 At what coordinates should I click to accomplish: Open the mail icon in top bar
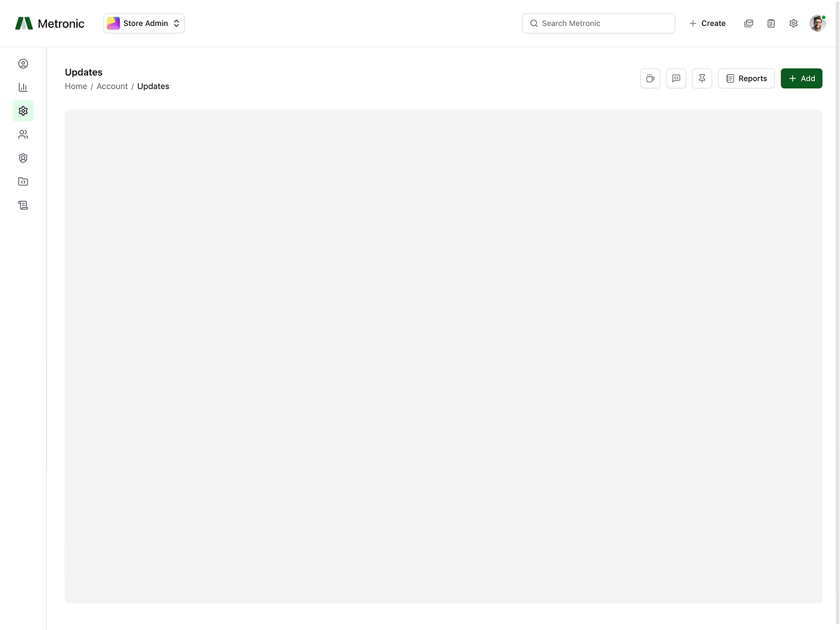pos(749,23)
